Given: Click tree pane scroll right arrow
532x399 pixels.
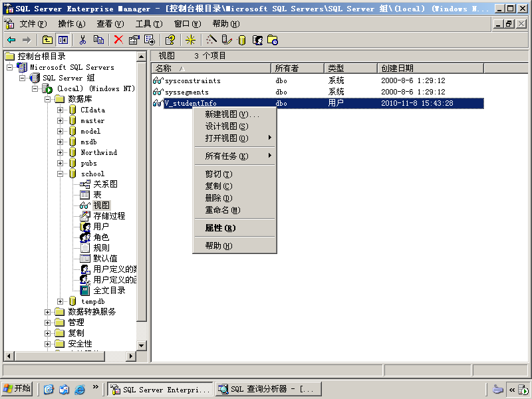Looking at the screenshot, I should pyautogui.click(x=130, y=356).
